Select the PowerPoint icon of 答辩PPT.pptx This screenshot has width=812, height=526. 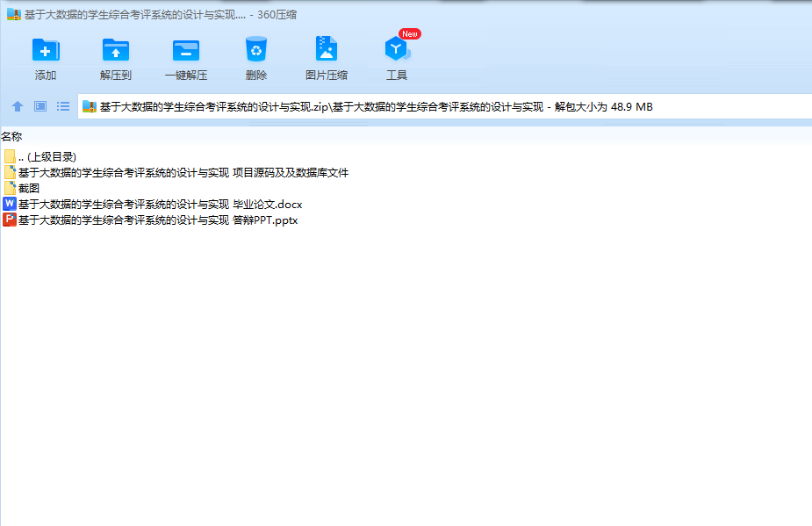click(x=10, y=220)
